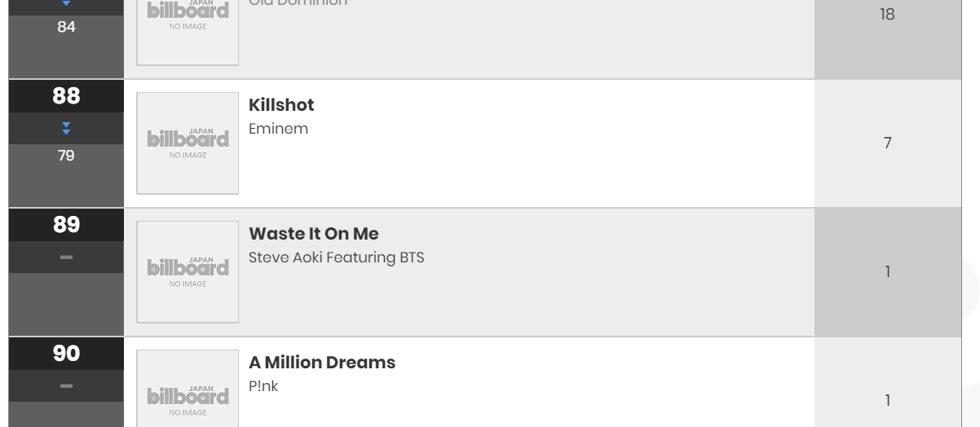Screen dimensions: 980x427
Task: Click the blue down arrow above last-week rank 84
Action: (66, 4)
